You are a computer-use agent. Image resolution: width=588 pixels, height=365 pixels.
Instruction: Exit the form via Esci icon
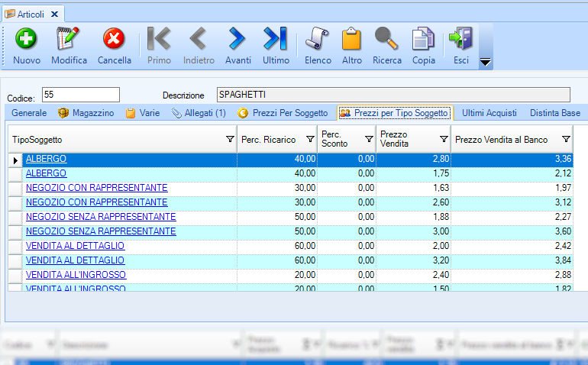point(461,39)
